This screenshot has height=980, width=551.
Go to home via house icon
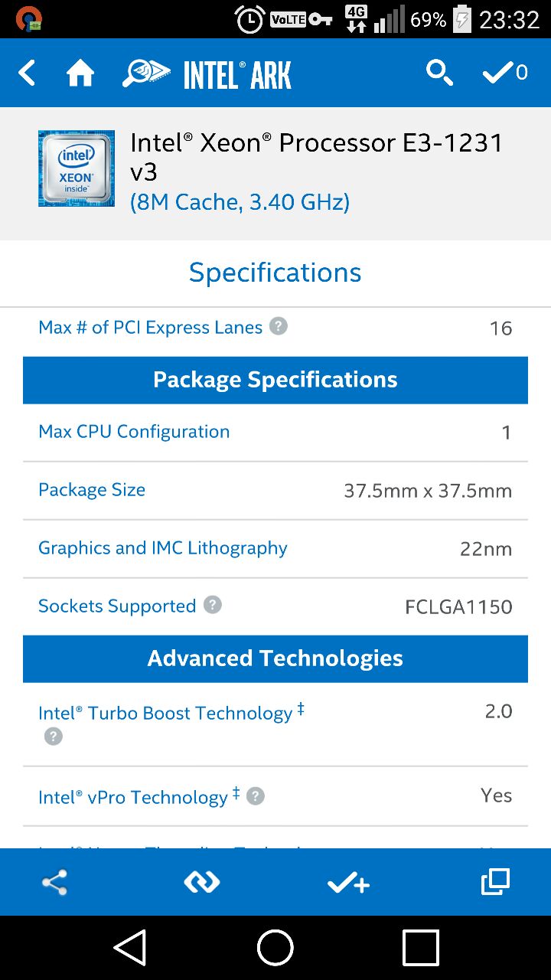(x=80, y=73)
